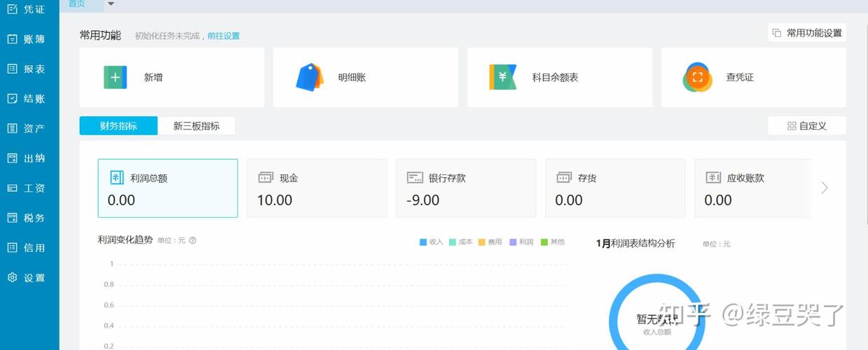Click the 明细账 card label

(352, 78)
